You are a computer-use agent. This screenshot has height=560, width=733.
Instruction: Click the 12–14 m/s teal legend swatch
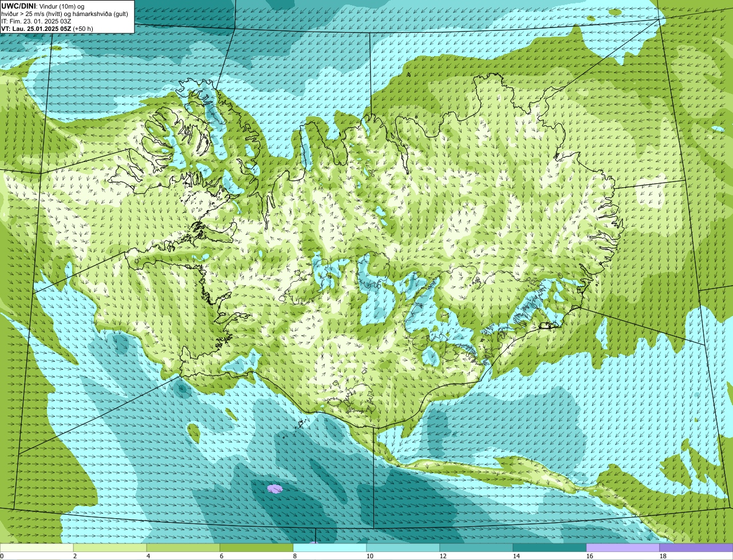(476, 547)
